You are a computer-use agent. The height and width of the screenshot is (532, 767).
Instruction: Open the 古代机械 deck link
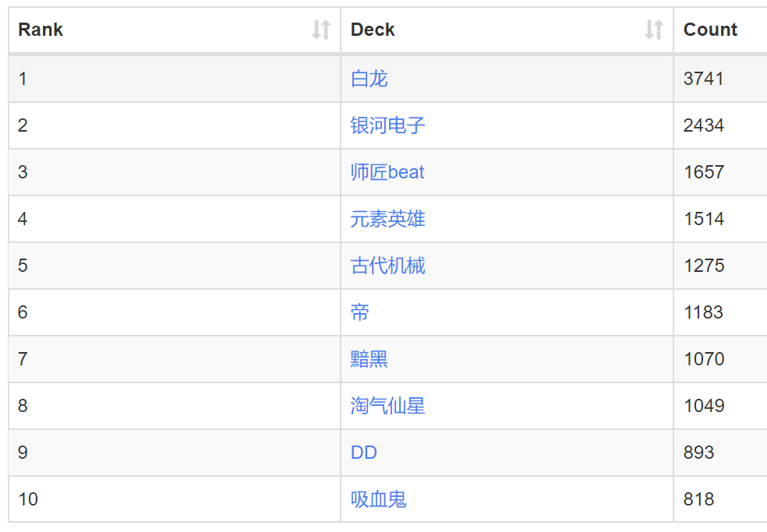tap(388, 266)
